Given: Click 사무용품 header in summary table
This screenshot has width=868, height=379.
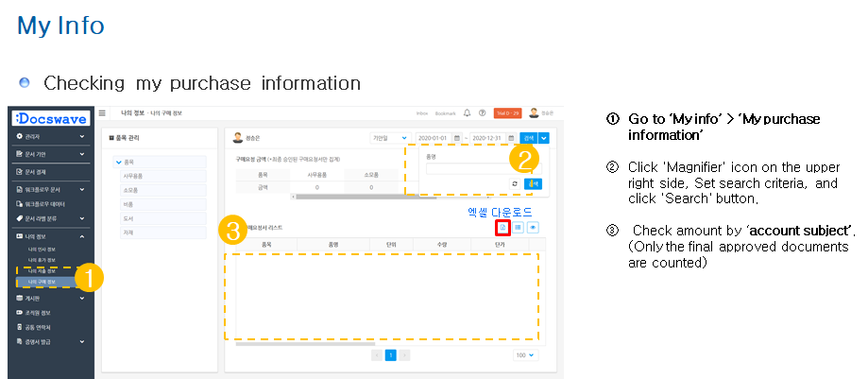Looking at the screenshot, I should [317, 174].
